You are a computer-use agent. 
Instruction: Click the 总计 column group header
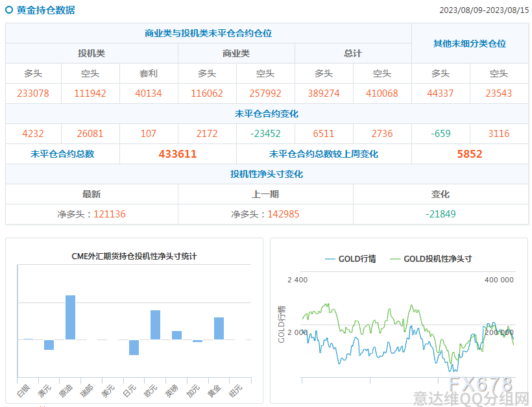click(353, 53)
